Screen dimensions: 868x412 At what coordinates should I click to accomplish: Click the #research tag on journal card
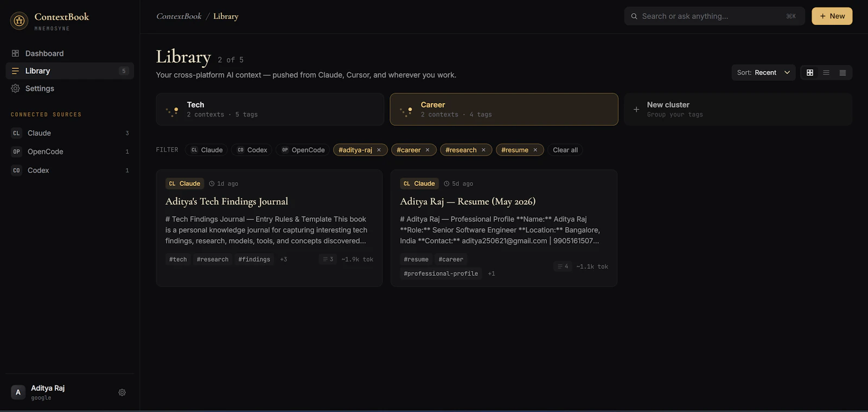[x=213, y=260]
